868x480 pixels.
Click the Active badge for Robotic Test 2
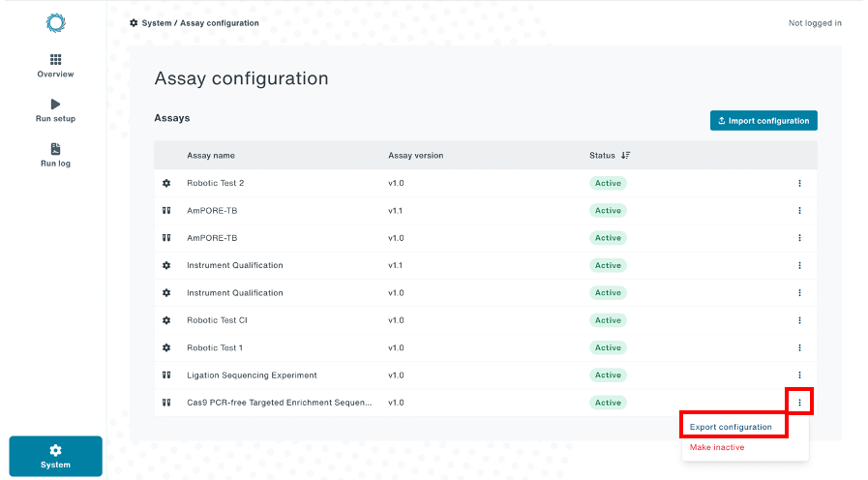pos(608,183)
